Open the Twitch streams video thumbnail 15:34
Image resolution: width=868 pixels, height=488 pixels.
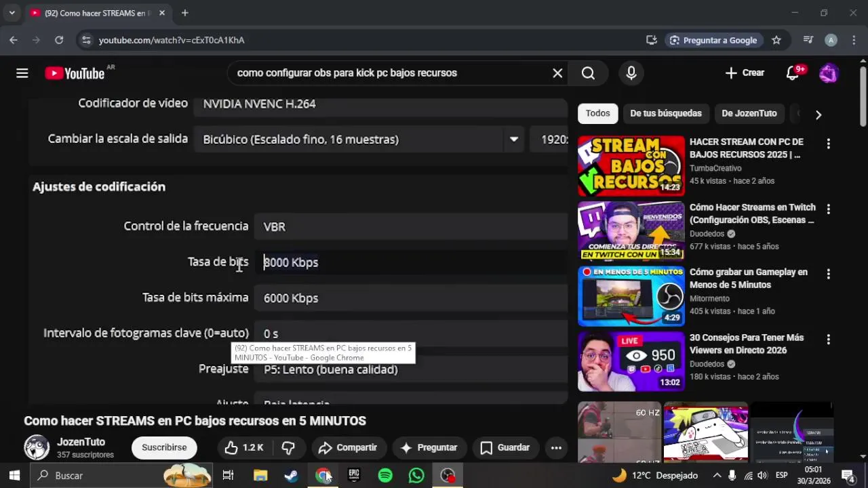point(631,231)
